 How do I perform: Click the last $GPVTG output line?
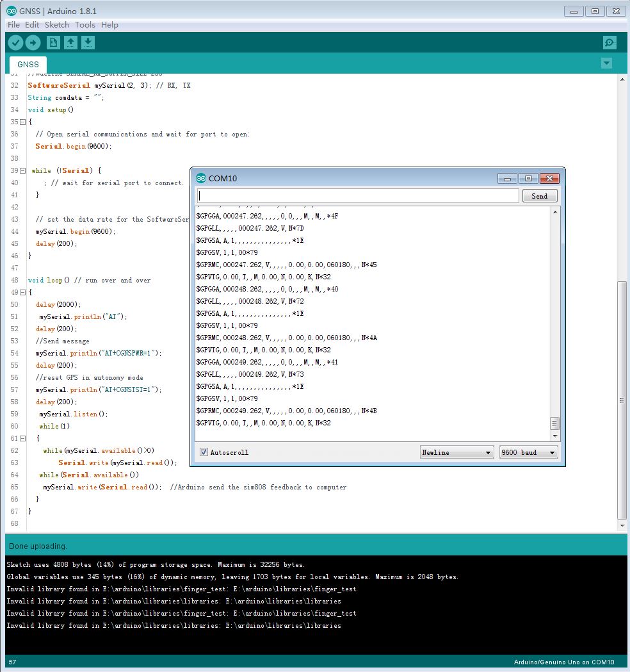point(263,423)
